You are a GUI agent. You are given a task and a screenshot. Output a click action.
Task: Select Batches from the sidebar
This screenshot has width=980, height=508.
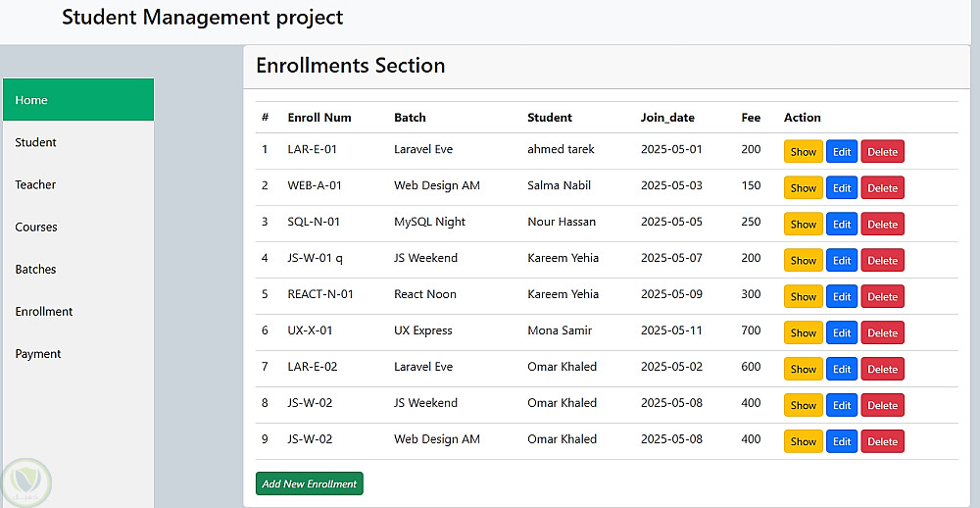pos(36,269)
